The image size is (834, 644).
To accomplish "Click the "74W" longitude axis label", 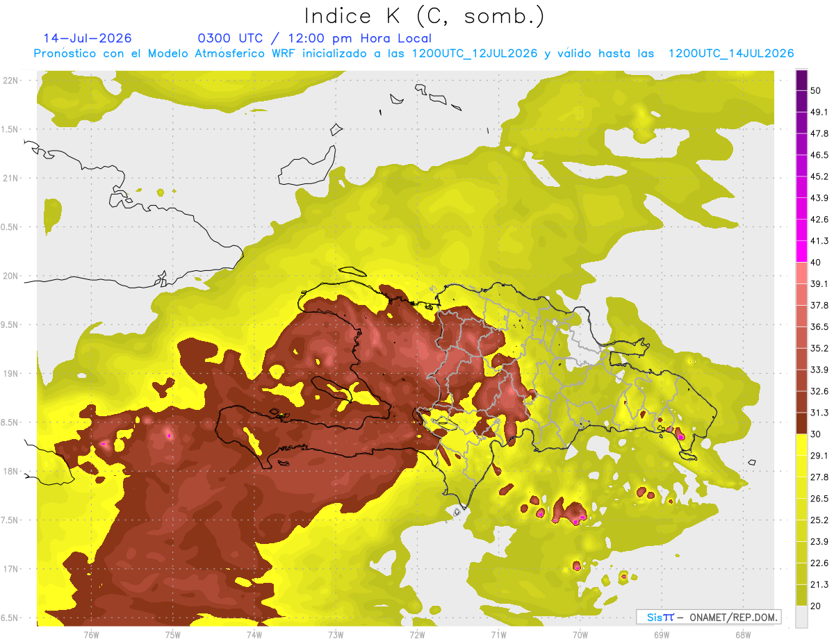I will [254, 635].
